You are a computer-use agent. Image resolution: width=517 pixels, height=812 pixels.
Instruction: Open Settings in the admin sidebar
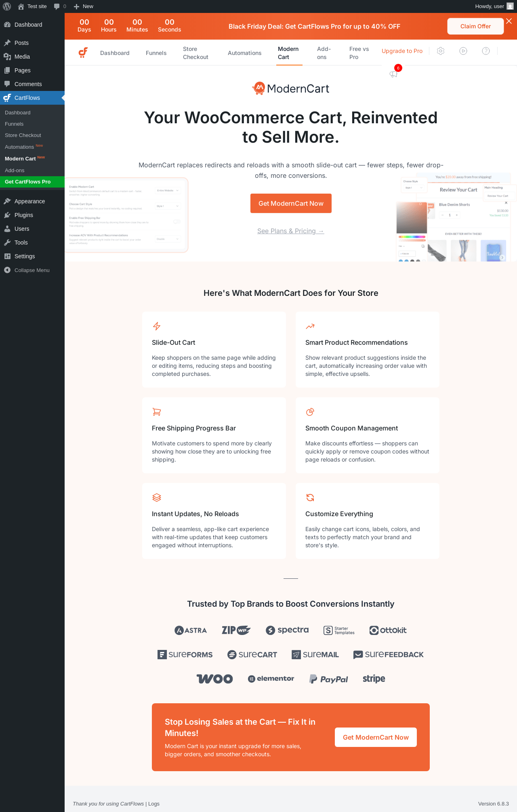(32, 256)
